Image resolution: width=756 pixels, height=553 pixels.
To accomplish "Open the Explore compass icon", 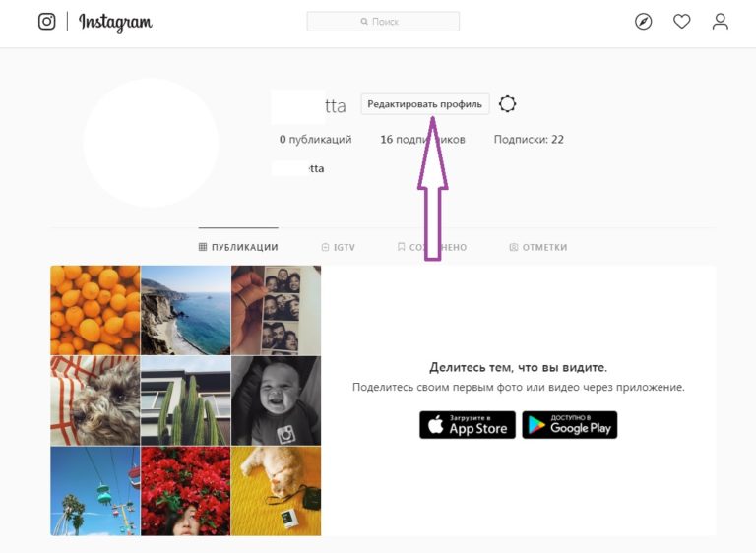I will pos(643,22).
